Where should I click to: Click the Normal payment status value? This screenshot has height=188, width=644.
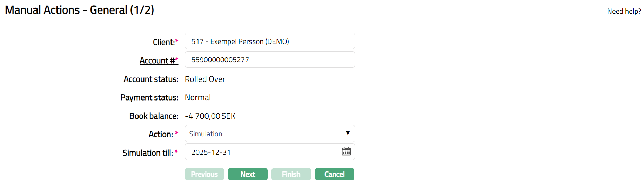198,97
